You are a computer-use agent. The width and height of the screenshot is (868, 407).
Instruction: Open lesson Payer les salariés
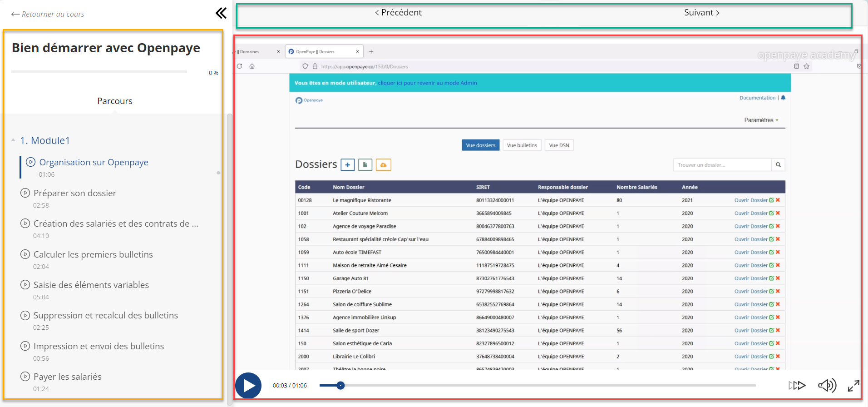coord(68,377)
